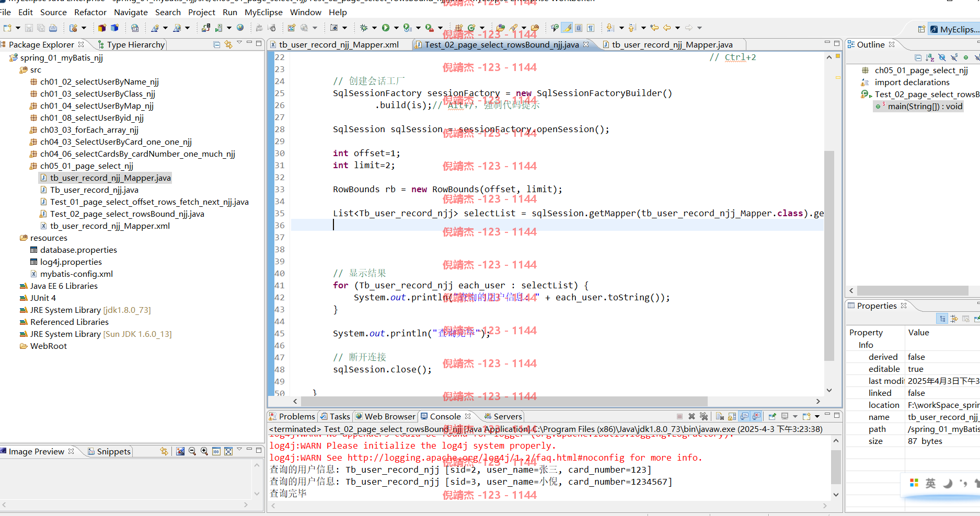Open the Debug button dropdown arrow
Viewport: 980px width, 516px height.
(x=374, y=28)
